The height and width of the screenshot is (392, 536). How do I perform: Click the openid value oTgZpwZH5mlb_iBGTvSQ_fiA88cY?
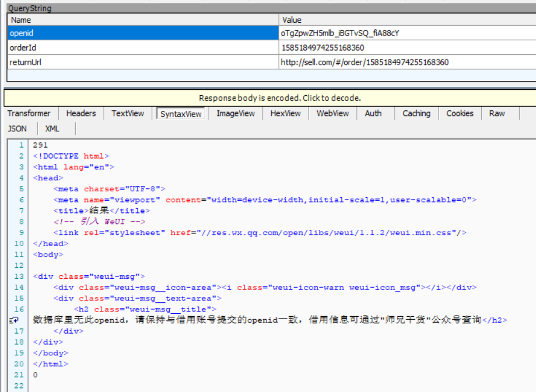(x=340, y=33)
